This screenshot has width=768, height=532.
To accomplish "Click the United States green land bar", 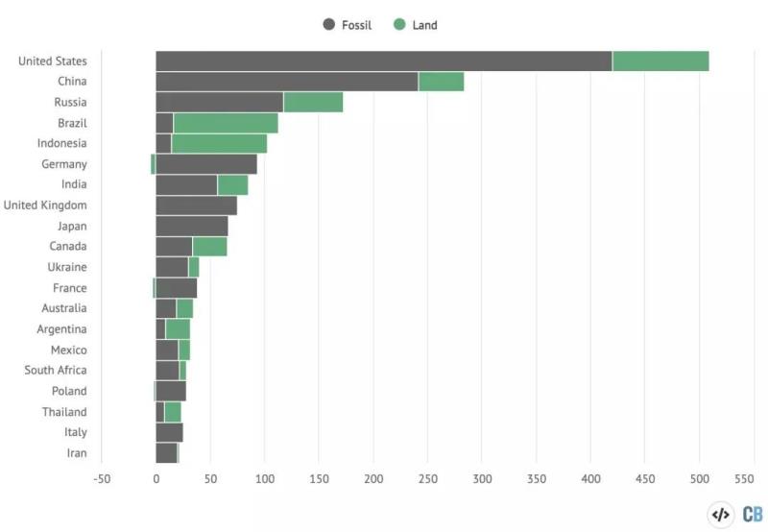I will (660, 61).
